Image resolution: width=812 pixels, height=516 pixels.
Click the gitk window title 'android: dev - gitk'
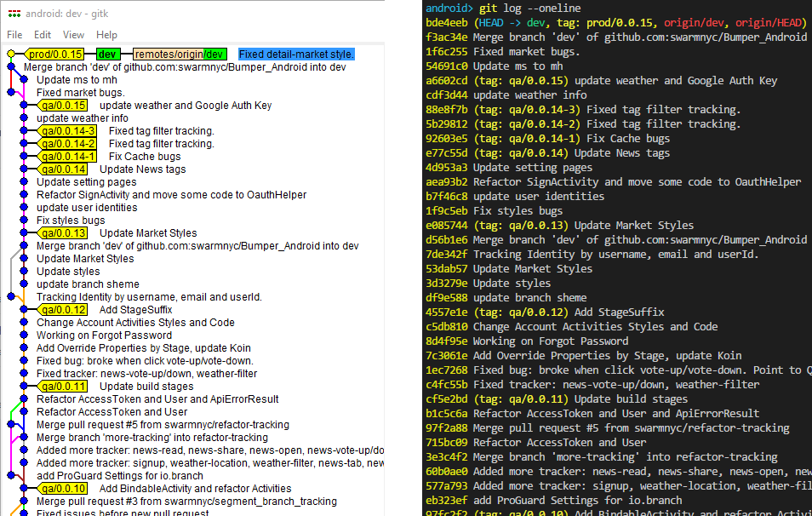coord(66,14)
